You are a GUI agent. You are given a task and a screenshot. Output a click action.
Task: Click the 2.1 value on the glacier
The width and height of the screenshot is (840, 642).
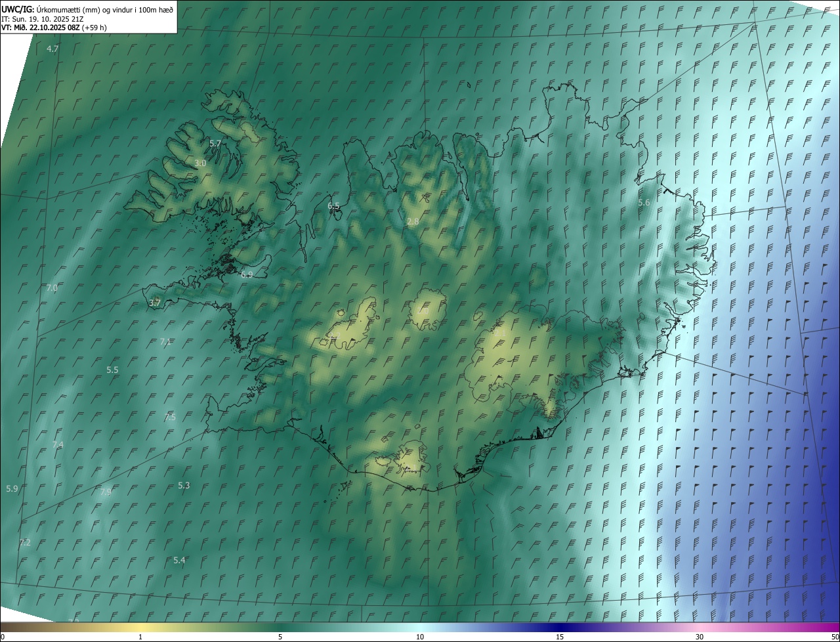(500, 333)
